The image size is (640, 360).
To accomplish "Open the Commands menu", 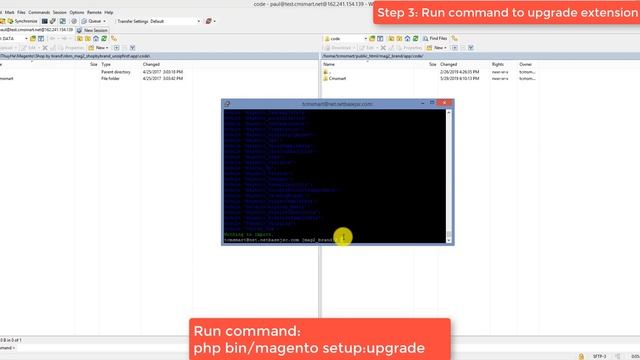I will pyautogui.click(x=39, y=13).
